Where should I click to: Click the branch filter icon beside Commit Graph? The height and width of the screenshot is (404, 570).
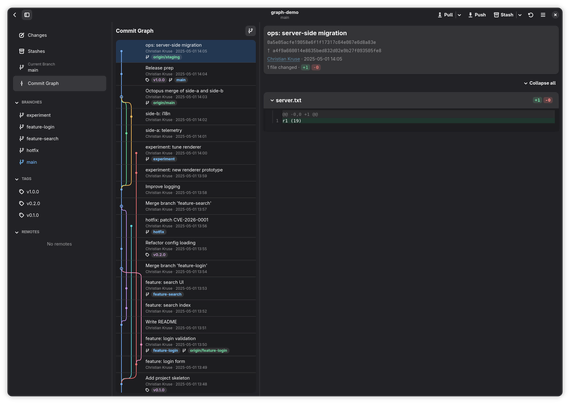(x=250, y=31)
